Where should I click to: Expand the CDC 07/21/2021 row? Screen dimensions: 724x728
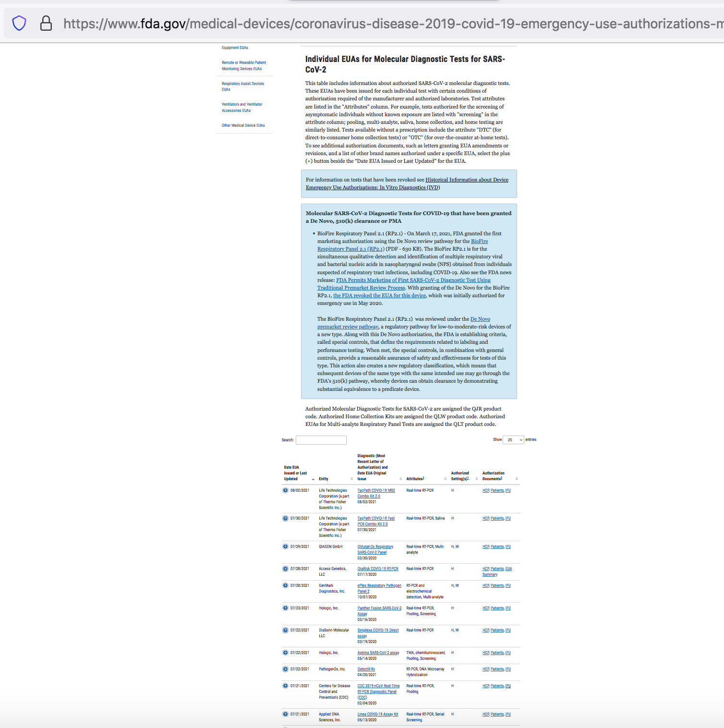point(285,686)
